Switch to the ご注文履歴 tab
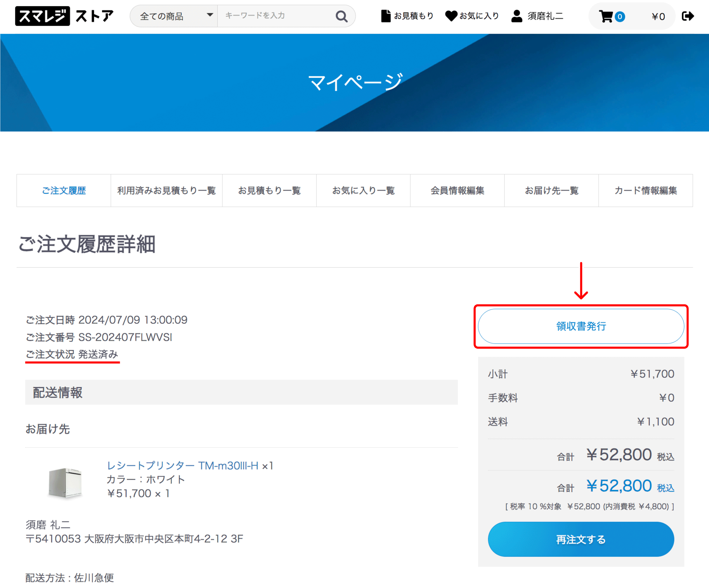Image resolution: width=709 pixels, height=588 pixels. pyautogui.click(x=64, y=190)
